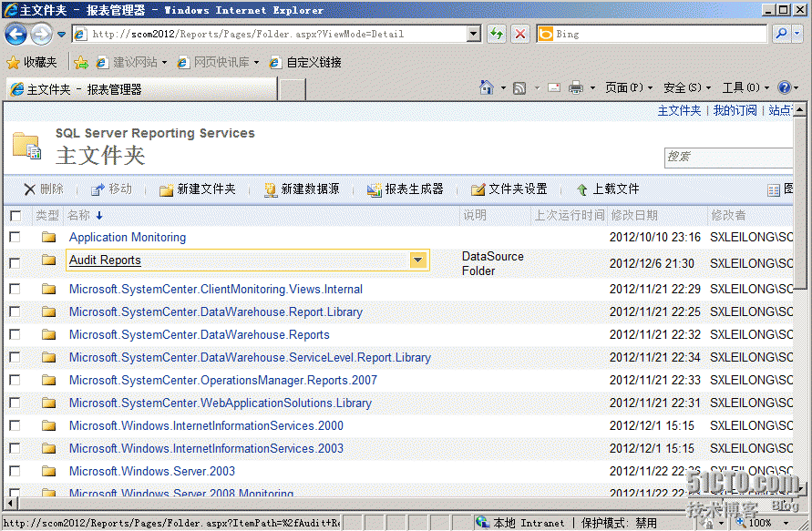Open the recent pages dropdown beside Forward button

pos(61,35)
